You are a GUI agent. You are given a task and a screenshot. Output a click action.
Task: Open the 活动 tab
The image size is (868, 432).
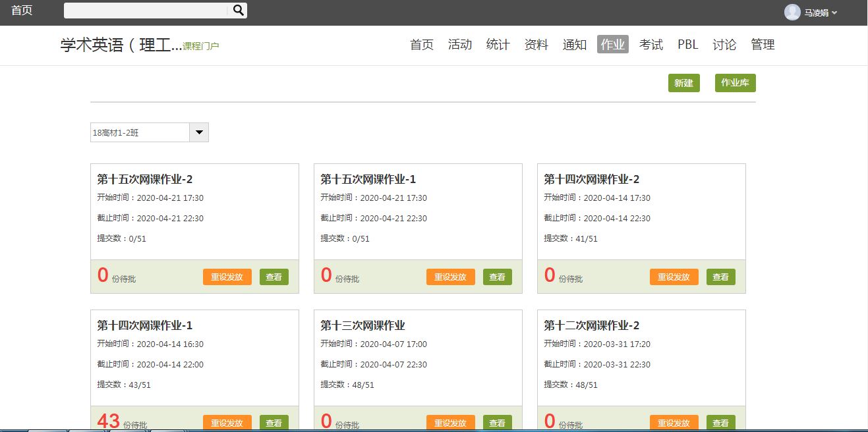pyautogui.click(x=460, y=44)
